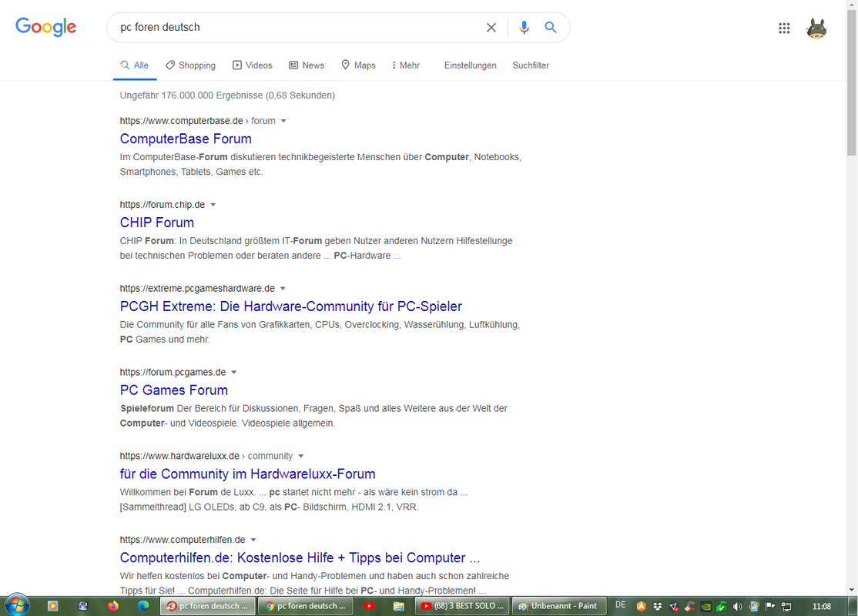Screen dimensions: 858x616
Task: Expand options arrow next to extreme.pcgameshardware.de URL
Action: tap(283, 288)
